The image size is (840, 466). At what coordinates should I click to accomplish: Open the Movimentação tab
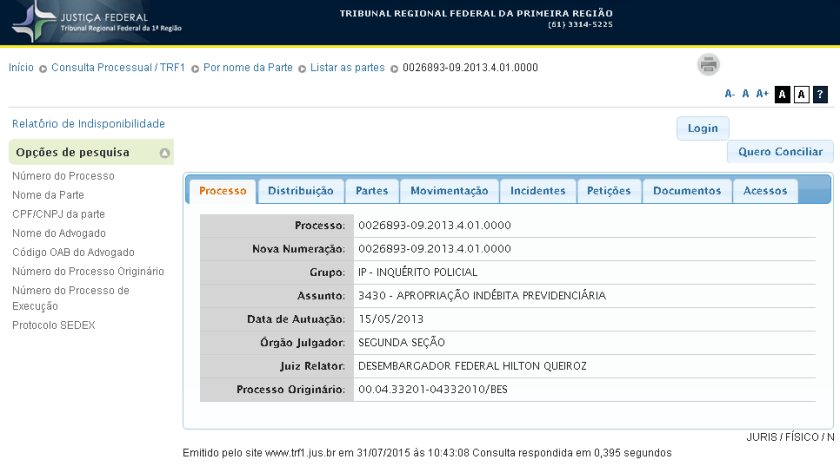coord(449,191)
